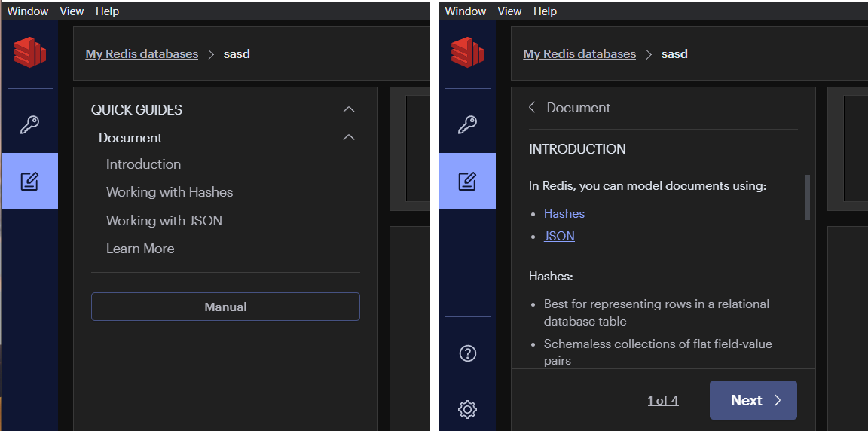Open Workbench edit icon in right window sidebar
Image resolution: width=868 pixels, height=431 pixels.
[x=467, y=181]
